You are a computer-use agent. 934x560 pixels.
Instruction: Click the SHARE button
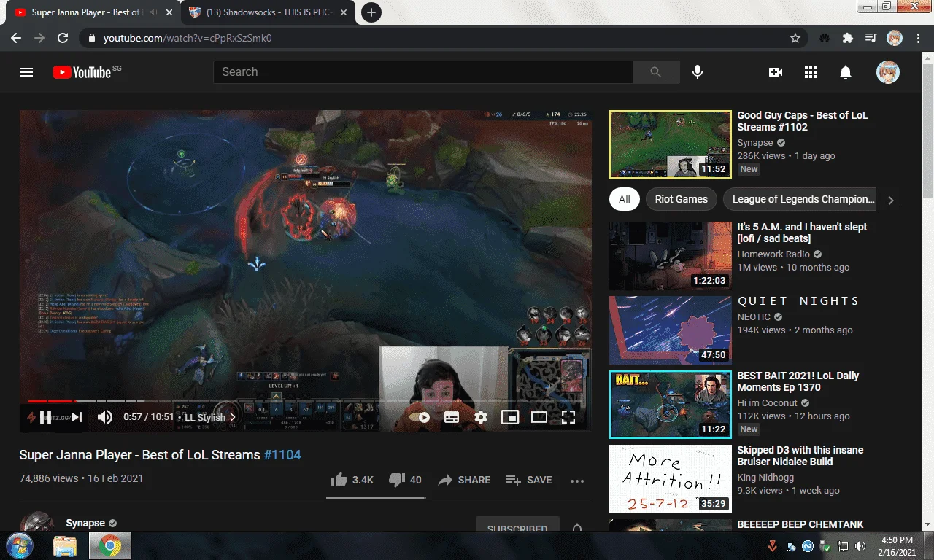click(x=464, y=480)
